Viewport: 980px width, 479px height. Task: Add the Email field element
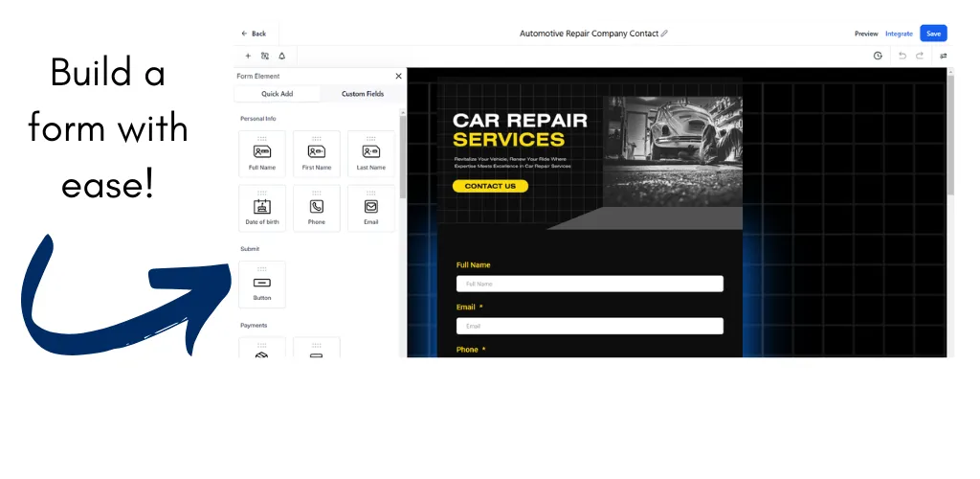coord(370,208)
